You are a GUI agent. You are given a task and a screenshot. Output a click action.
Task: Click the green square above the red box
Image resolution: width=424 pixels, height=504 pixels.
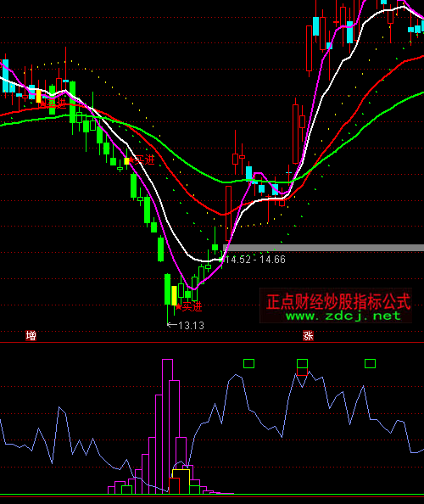pos(302,363)
